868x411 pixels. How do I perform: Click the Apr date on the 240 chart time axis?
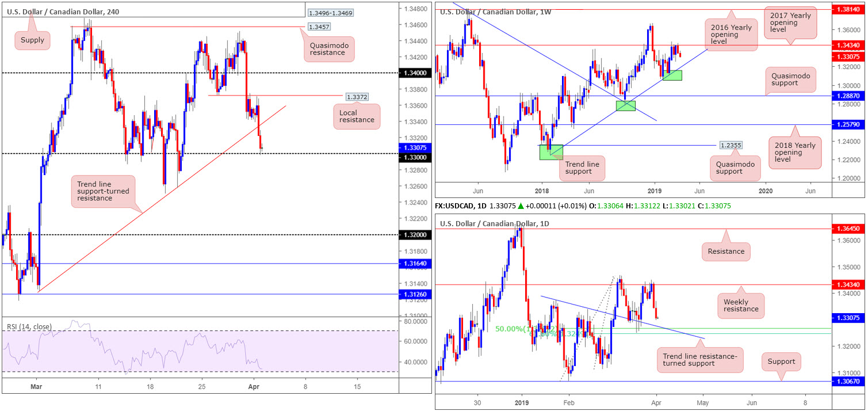pos(254,387)
